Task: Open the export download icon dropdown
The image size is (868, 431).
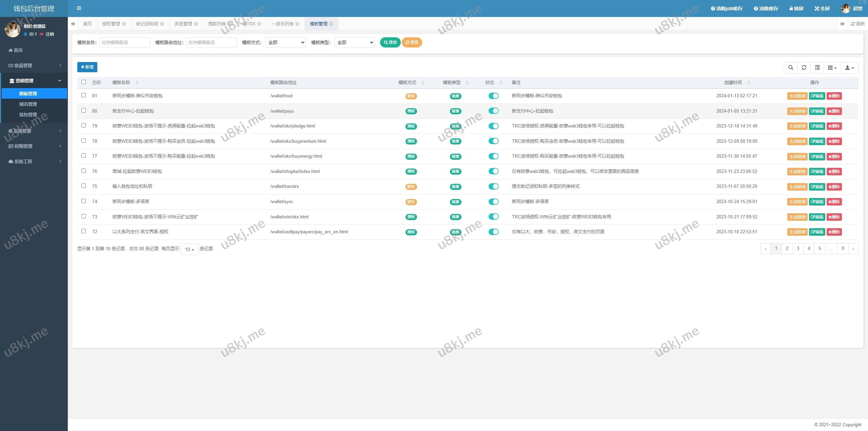Action: (849, 67)
